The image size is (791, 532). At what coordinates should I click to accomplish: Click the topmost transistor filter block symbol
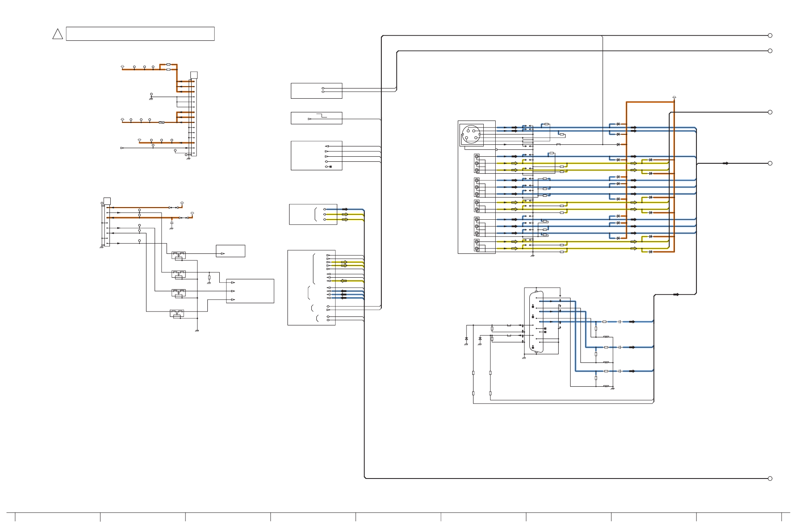[x=179, y=255]
